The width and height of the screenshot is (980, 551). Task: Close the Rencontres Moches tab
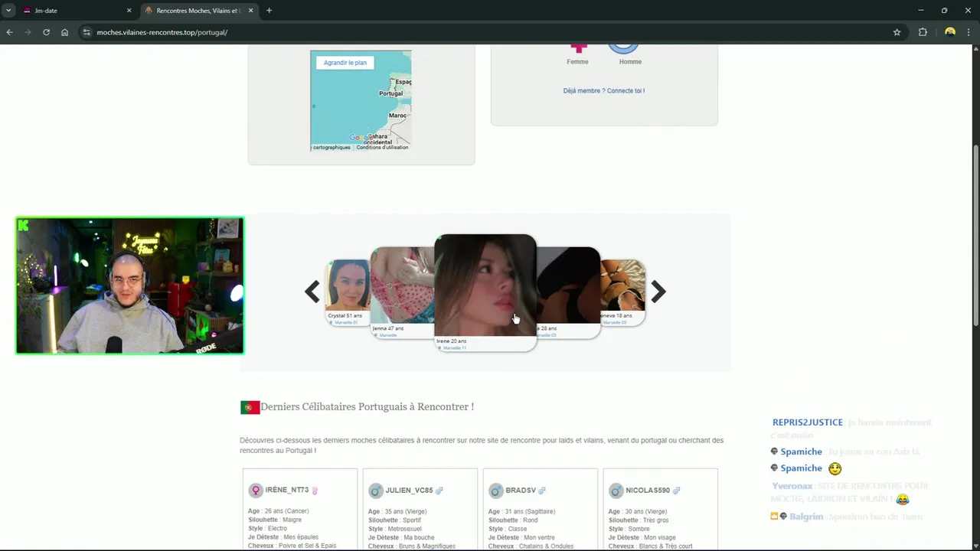[x=250, y=11]
